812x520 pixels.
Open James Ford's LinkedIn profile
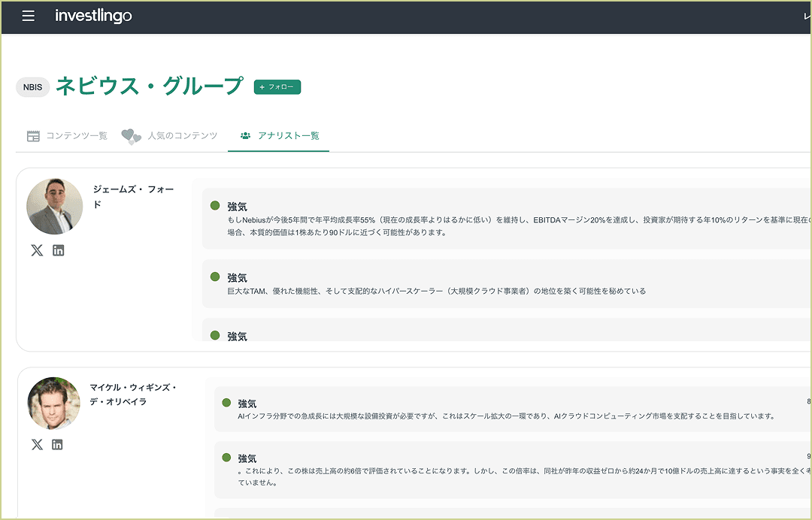pyautogui.click(x=59, y=250)
